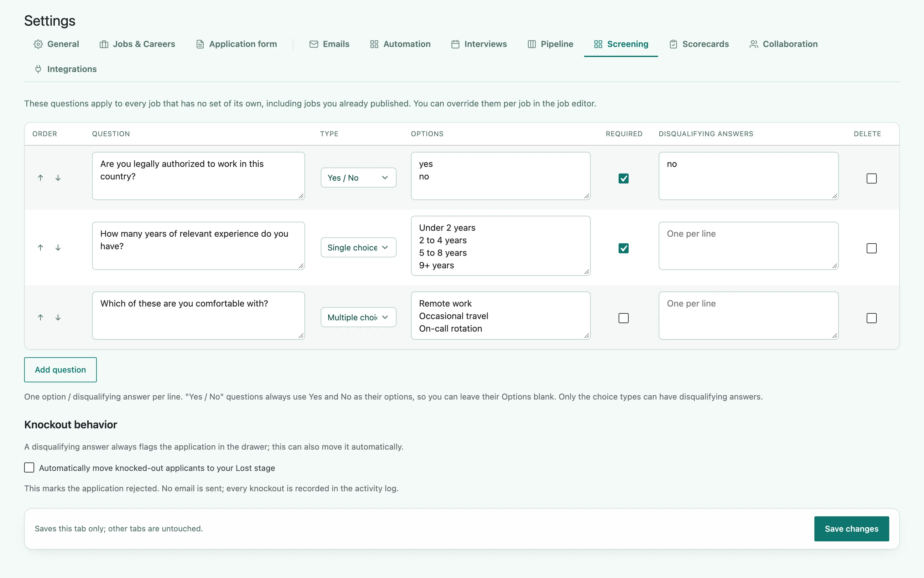This screenshot has width=924, height=578.
Task: Edit options containing 'Under 2 years'
Action: pos(501,246)
